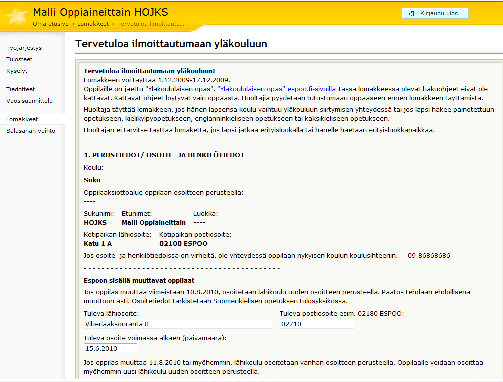Click the text '02100 ESPOO'
This screenshot has height=382, width=503.
183,244
